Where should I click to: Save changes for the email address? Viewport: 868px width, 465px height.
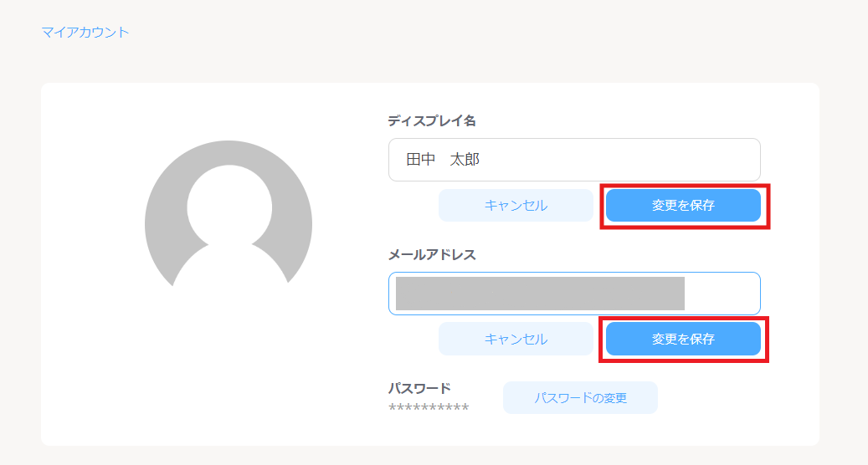[683, 340]
